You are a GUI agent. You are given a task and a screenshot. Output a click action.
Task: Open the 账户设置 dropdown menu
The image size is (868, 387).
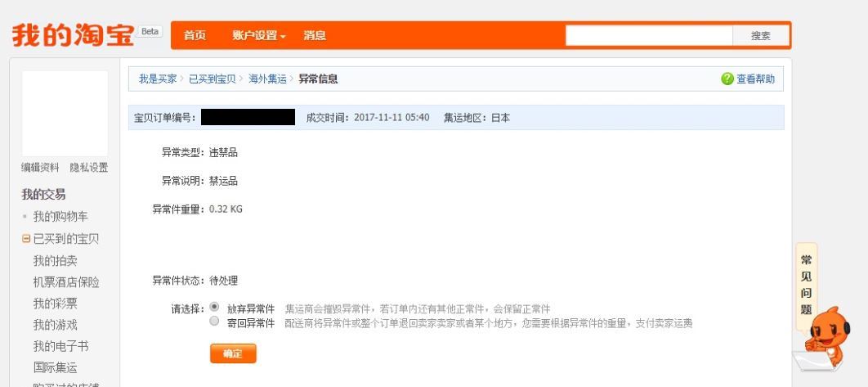(258, 35)
